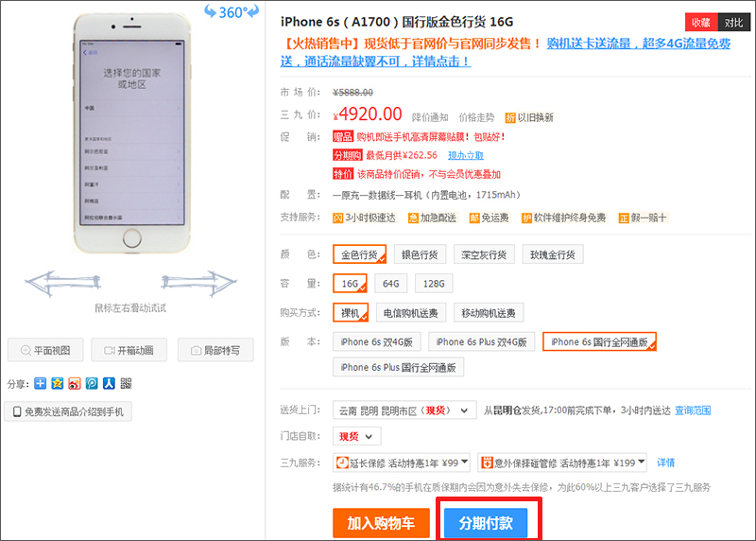Open 平面视图 flat view button
The height and width of the screenshot is (541, 756).
coord(45,350)
